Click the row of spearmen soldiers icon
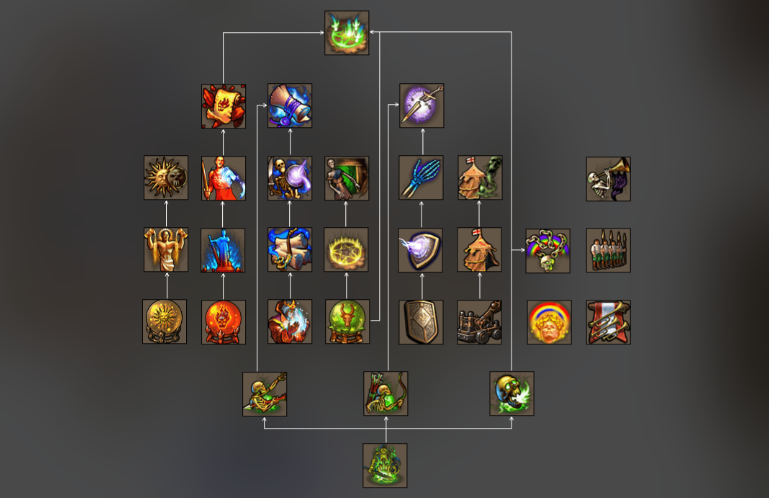The width and height of the screenshot is (769, 498). [609, 250]
